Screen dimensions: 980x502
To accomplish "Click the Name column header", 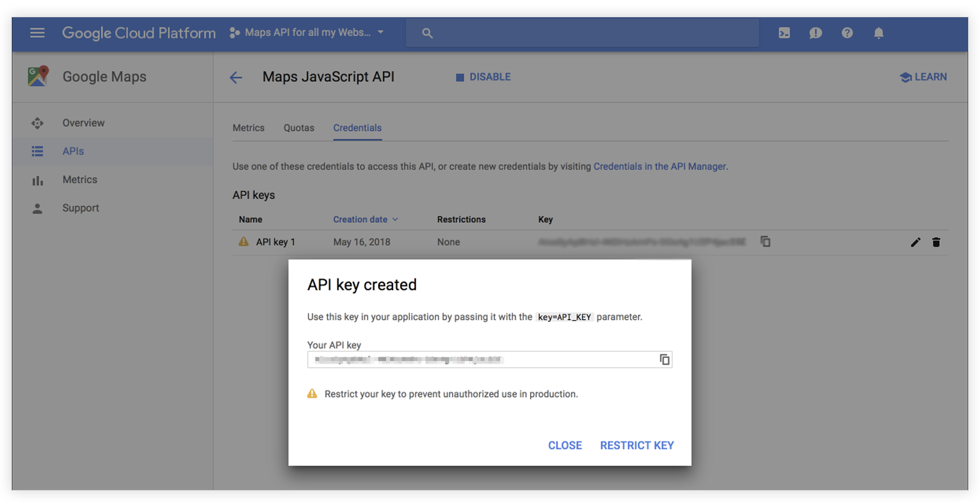I will pyautogui.click(x=250, y=219).
